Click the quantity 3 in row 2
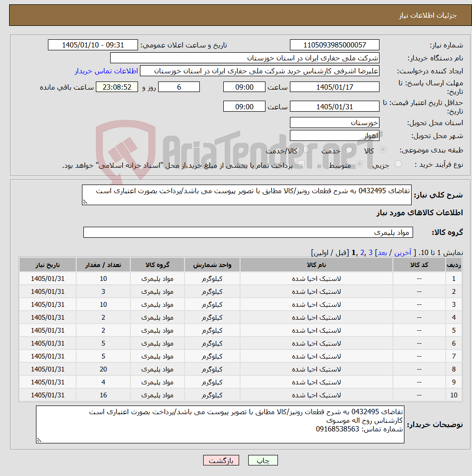Viewport: 472px width, 476px height. tap(103, 292)
